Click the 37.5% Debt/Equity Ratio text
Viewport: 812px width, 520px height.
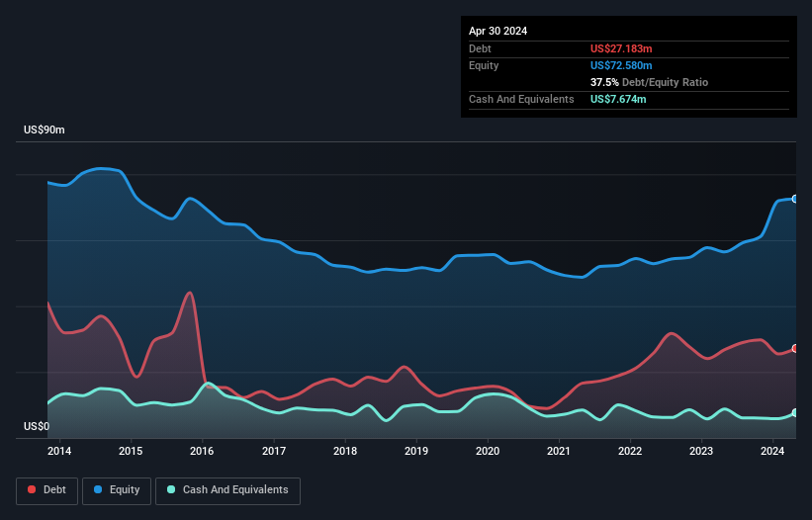tap(649, 82)
